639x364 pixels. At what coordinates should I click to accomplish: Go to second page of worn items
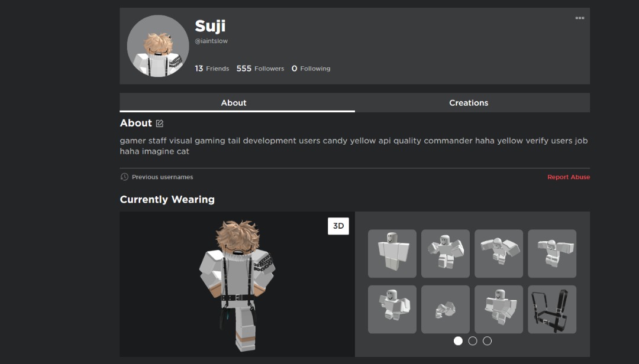pos(472,341)
